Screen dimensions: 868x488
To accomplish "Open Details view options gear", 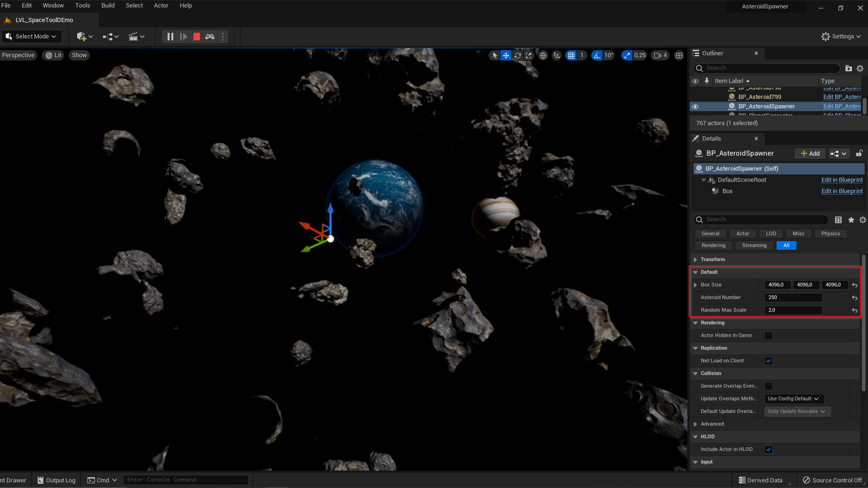I will point(863,220).
